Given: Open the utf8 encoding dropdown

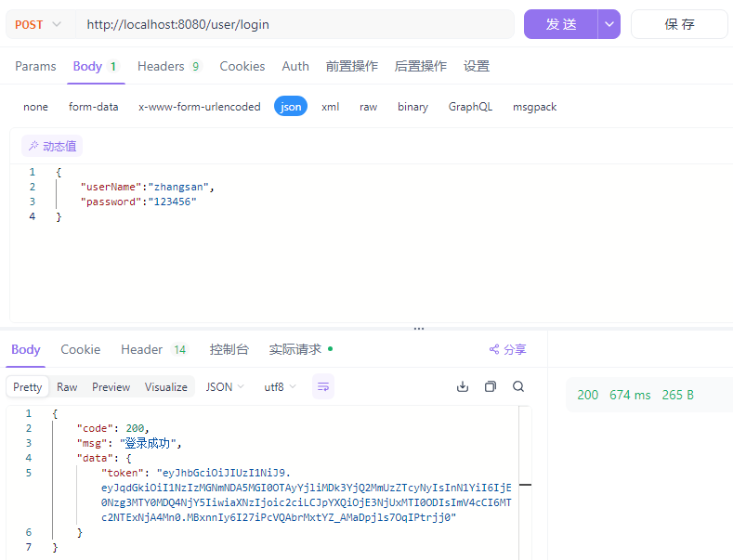Looking at the screenshot, I should (280, 387).
